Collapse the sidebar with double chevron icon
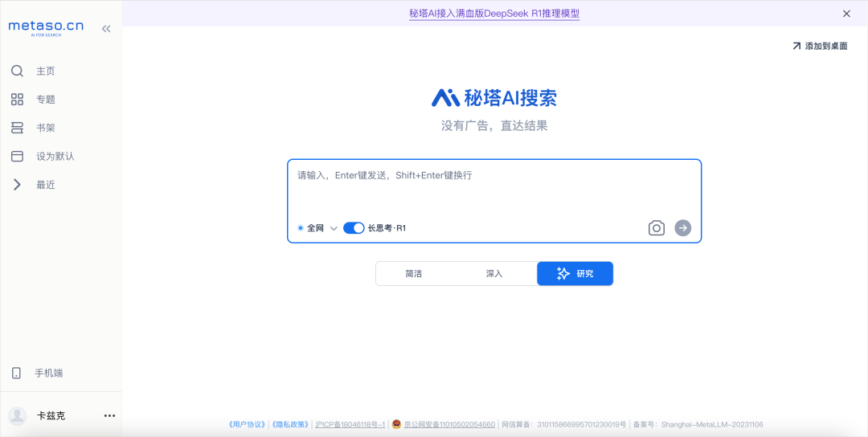This screenshot has width=868, height=437. coord(106,29)
